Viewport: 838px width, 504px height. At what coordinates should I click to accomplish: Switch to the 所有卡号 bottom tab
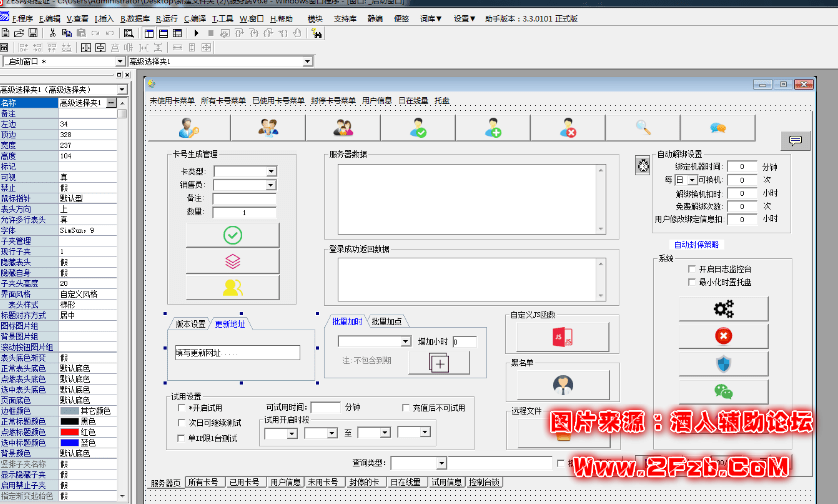204,482
